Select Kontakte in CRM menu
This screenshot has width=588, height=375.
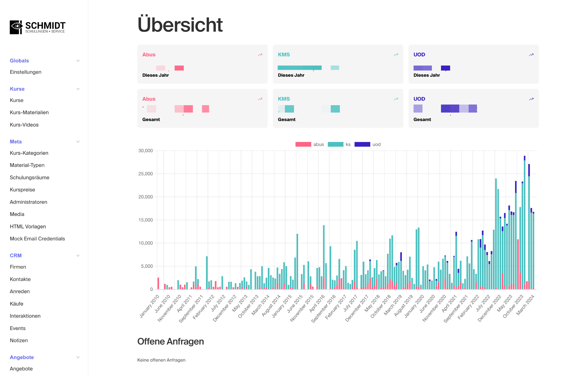(21, 279)
